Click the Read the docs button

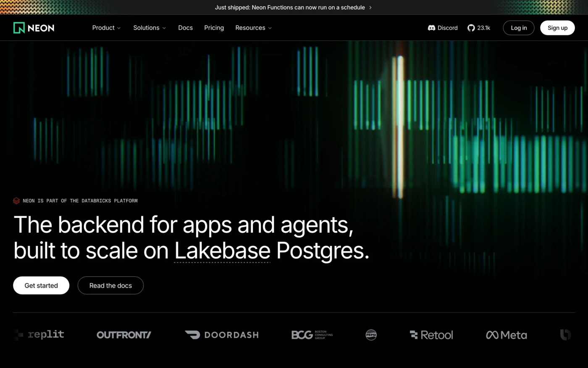click(110, 285)
